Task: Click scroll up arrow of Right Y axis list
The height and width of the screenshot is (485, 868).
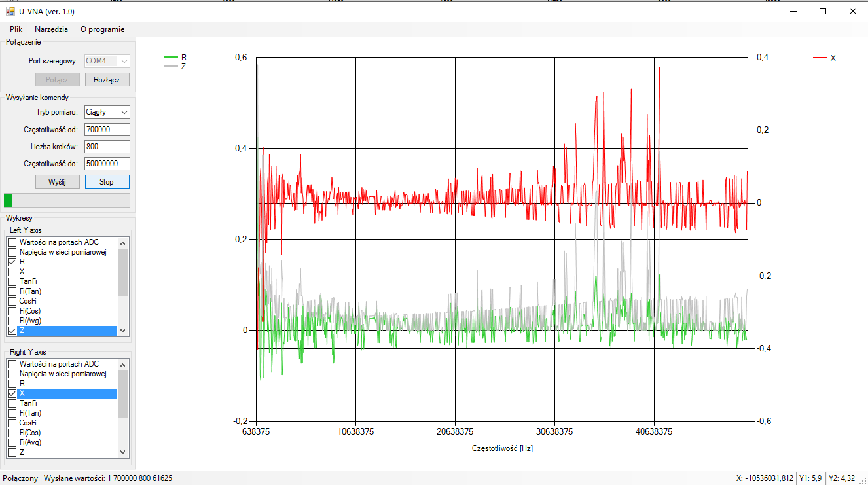Action: (x=122, y=365)
